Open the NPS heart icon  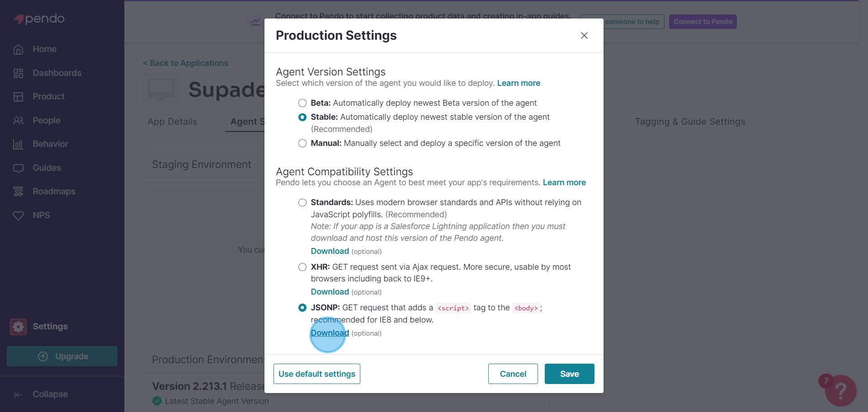pos(18,215)
